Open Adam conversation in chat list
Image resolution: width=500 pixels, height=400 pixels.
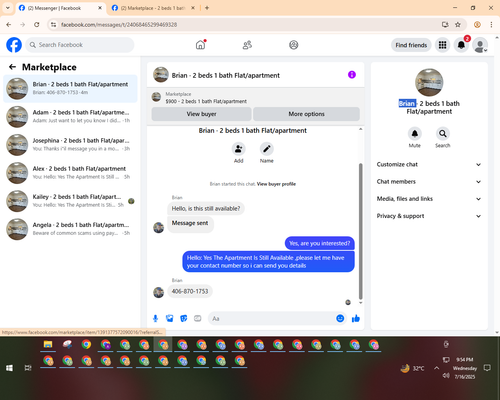click(70, 117)
